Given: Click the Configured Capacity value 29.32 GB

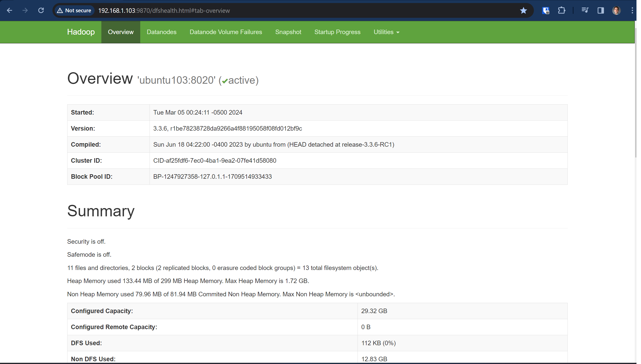Looking at the screenshot, I should 374,311.
